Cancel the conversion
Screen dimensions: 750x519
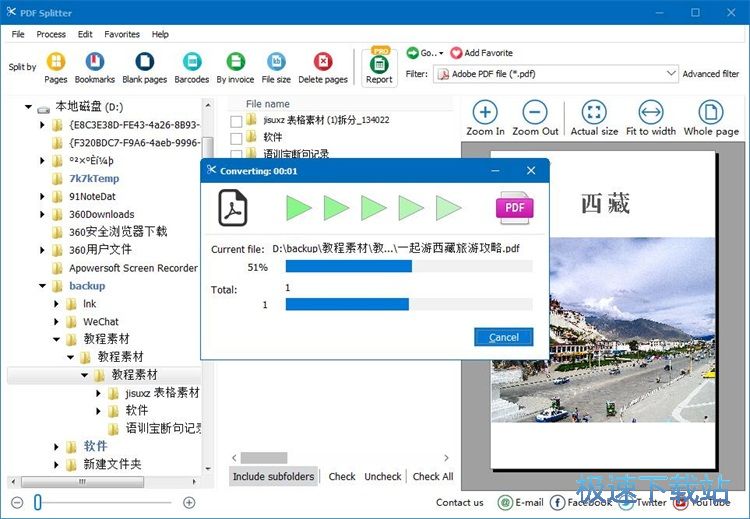pyautogui.click(x=504, y=337)
